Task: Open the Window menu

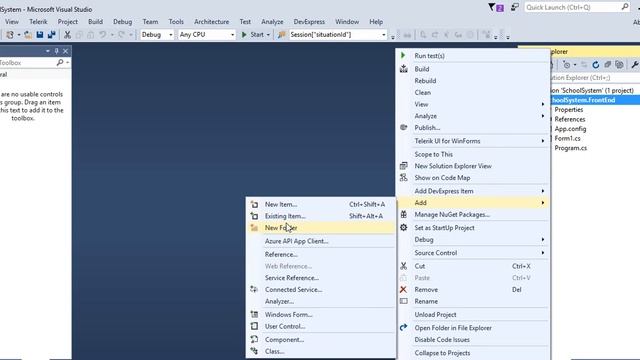Action: coord(347,22)
